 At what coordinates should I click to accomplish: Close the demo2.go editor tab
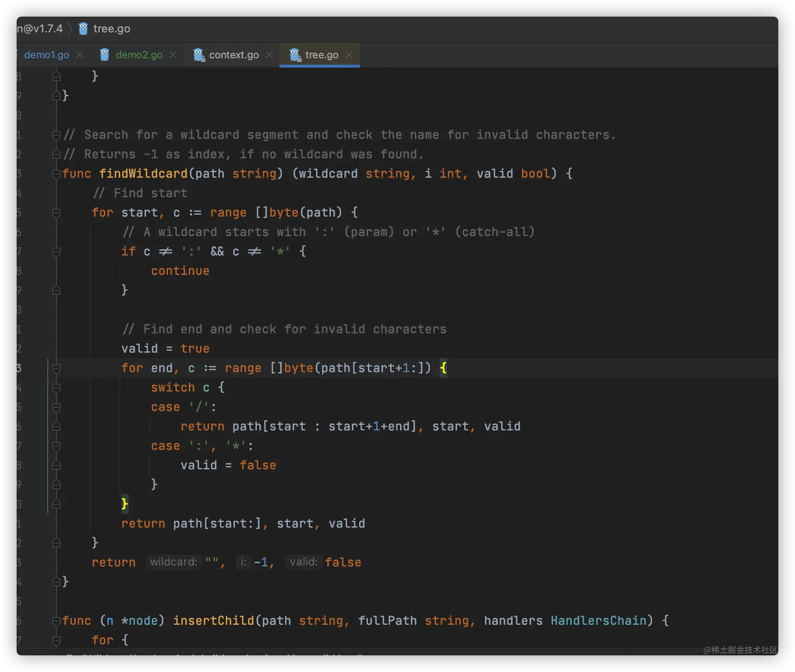173,55
